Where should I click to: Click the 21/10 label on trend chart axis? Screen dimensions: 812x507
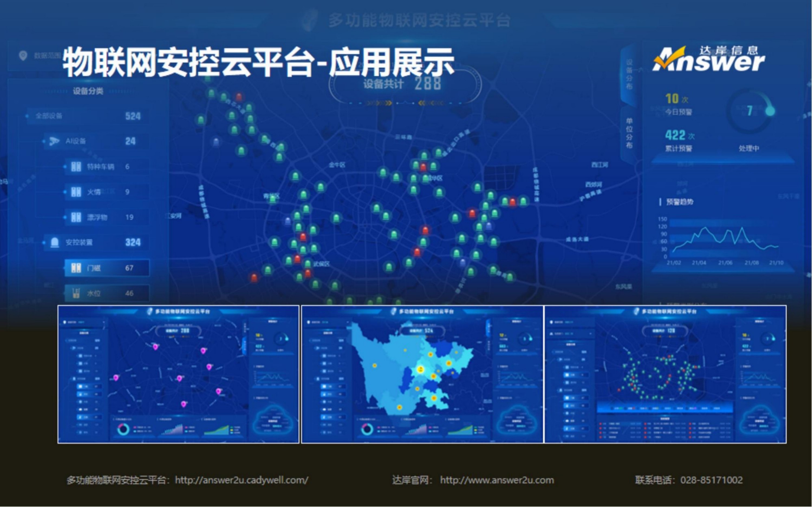click(776, 262)
